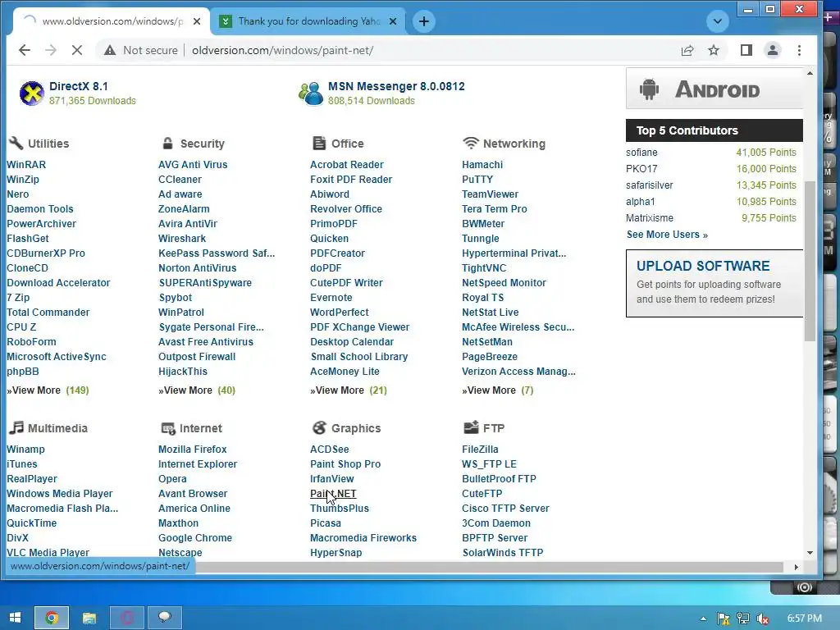The width and height of the screenshot is (840, 630).
Task: View more Utilities software (149)
Action: [x=48, y=390]
